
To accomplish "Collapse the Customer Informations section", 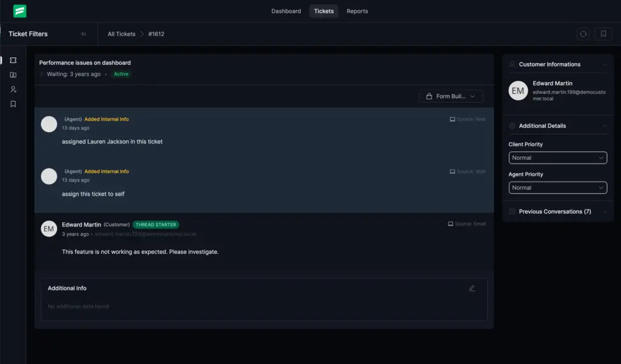I will click(605, 64).
